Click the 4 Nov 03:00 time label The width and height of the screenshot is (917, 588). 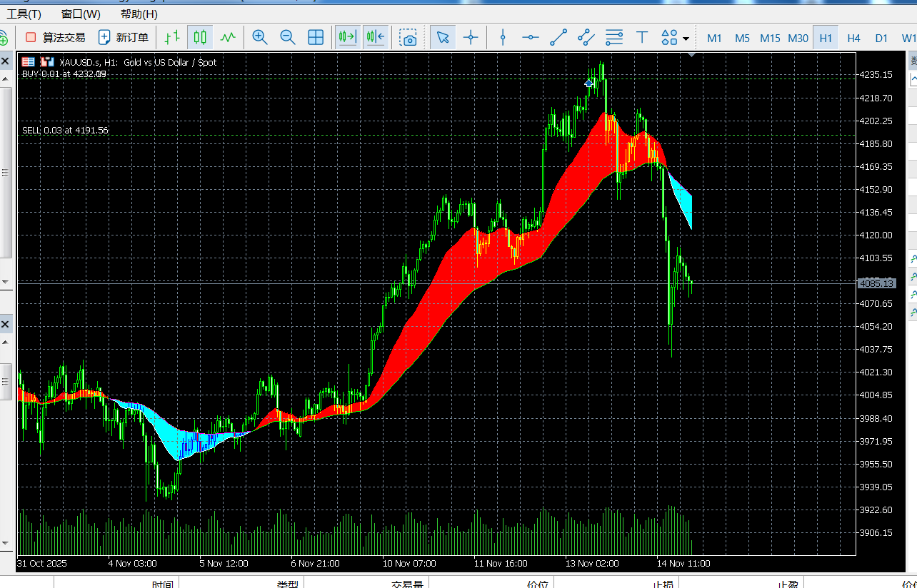click(133, 563)
